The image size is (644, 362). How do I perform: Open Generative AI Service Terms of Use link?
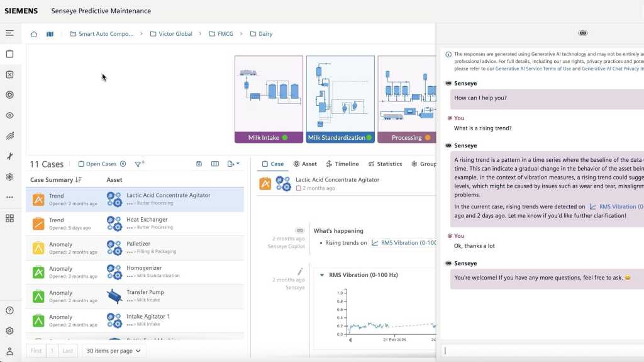533,69
